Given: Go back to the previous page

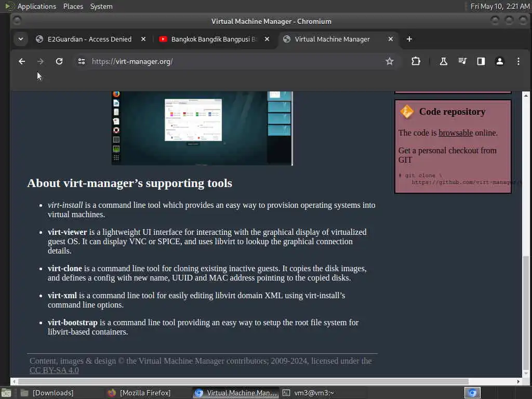Looking at the screenshot, I should (22, 61).
